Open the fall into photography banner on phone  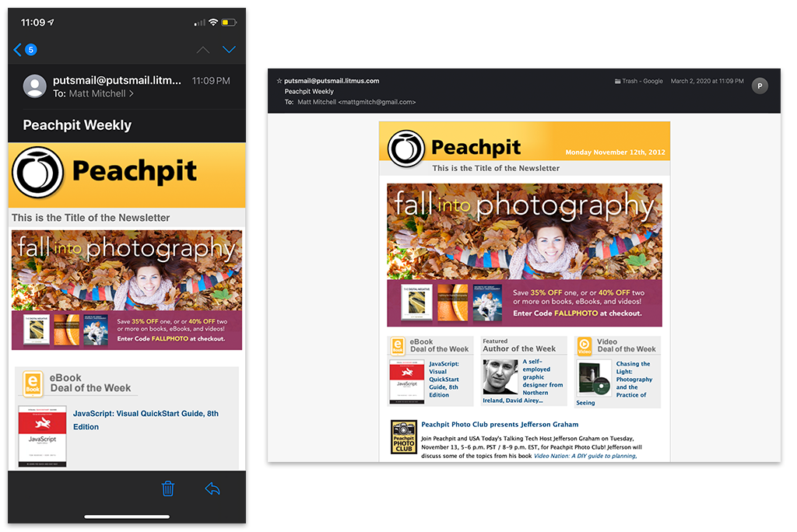point(127,289)
